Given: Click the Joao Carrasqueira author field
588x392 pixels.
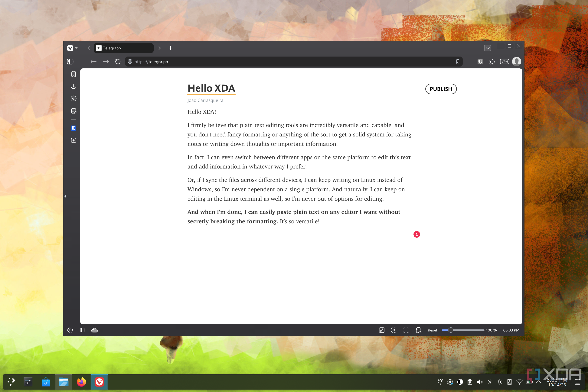Looking at the screenshot, I should [205, 100].
